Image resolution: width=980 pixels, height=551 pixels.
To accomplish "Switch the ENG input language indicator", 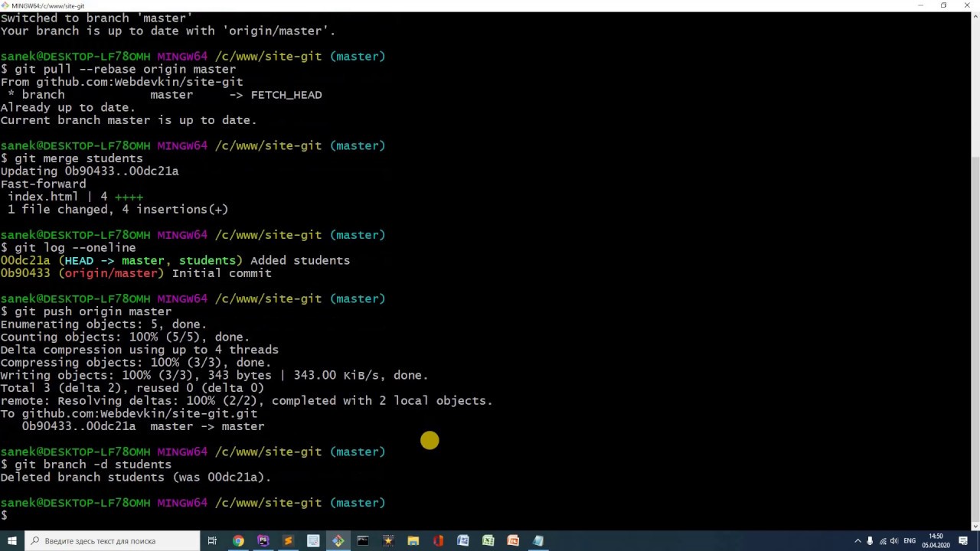I will tap(910, 541).
